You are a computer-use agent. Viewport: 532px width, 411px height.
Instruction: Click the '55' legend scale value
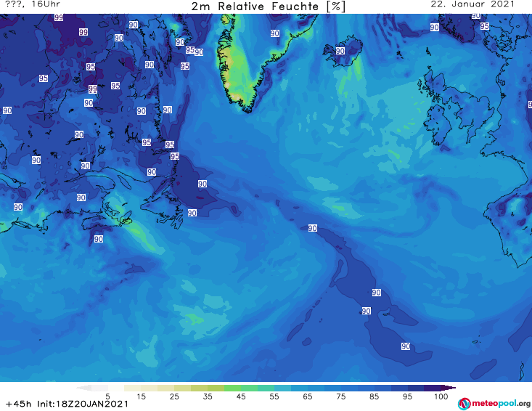pyautogui.click(x=274, y=396)
